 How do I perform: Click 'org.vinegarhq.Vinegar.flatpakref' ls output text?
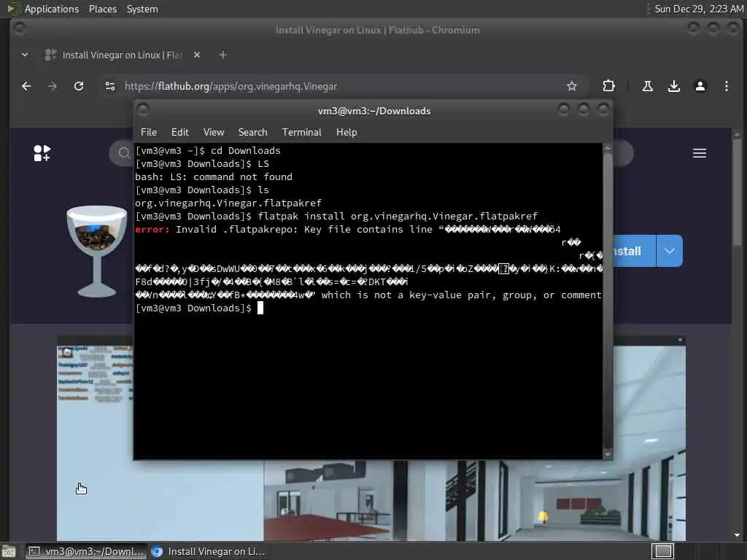point(228,203)
